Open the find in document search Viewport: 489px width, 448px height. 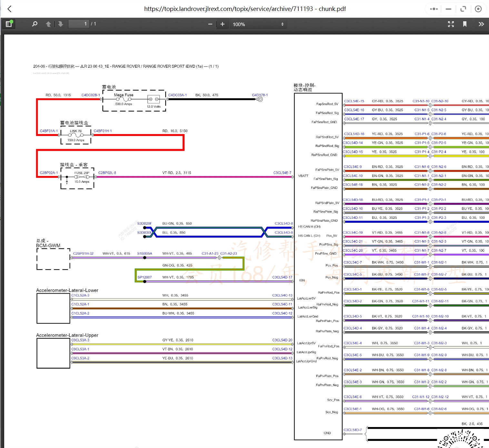(x=35, y=24)
